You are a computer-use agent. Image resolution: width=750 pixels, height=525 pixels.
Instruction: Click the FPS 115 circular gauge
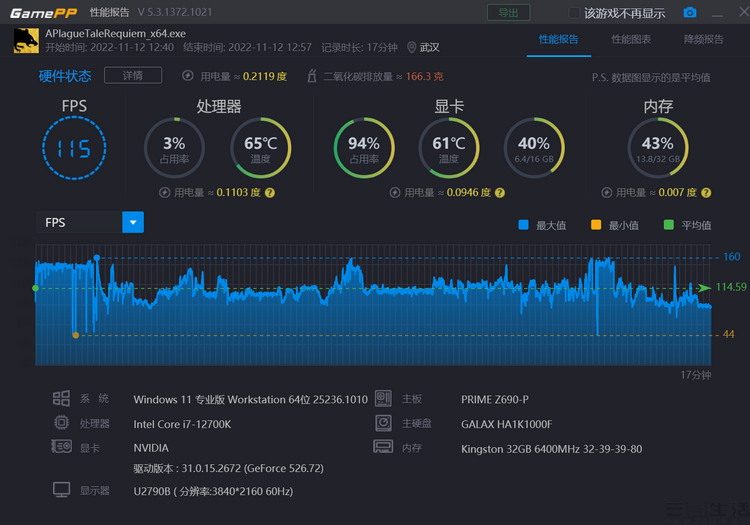pyautogui.click(x=74, y=150)
